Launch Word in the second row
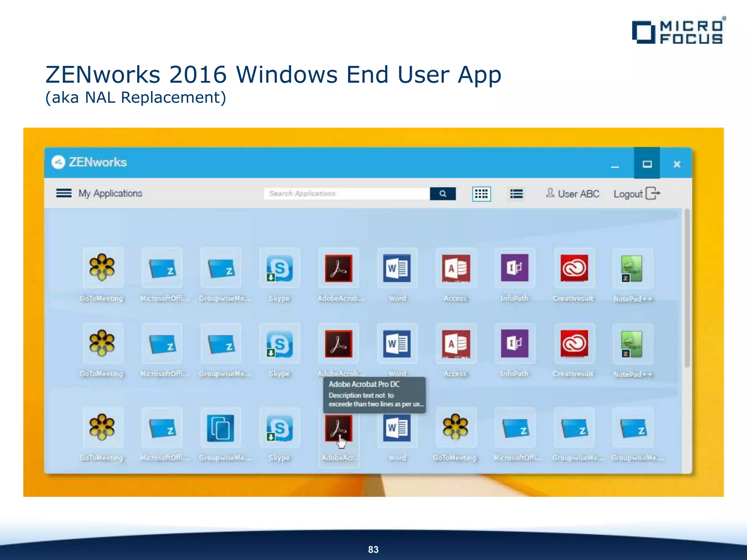 coord(397,343)
